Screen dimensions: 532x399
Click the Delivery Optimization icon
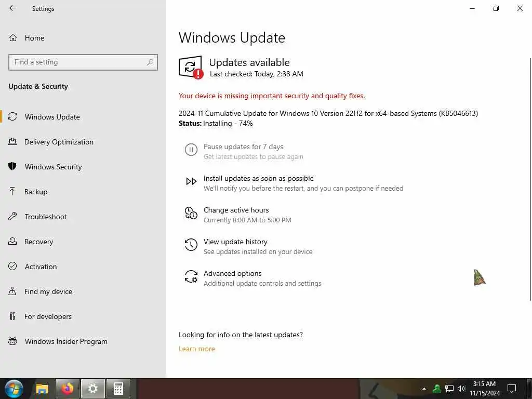coord(12,141)
